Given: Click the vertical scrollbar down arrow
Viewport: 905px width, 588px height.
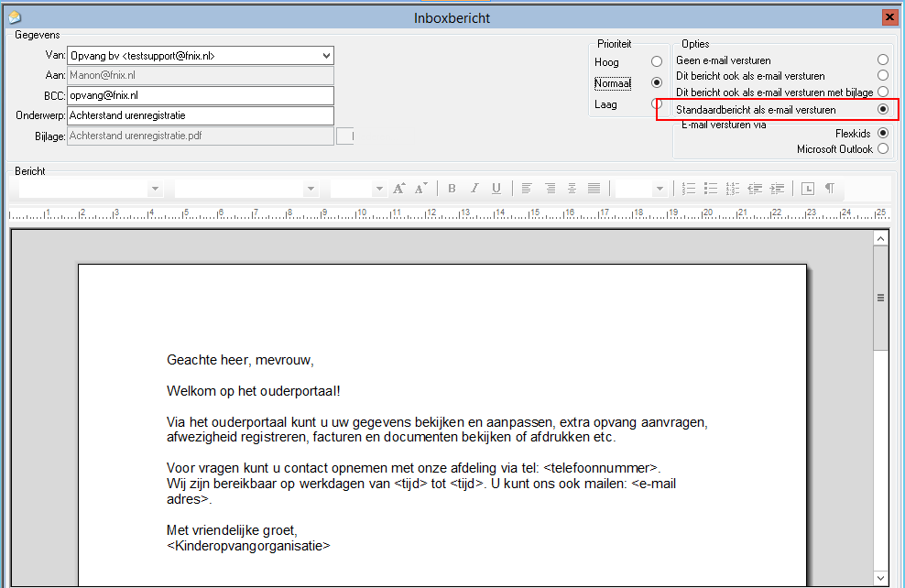Looking at the screenshot, I should point(881,578).
